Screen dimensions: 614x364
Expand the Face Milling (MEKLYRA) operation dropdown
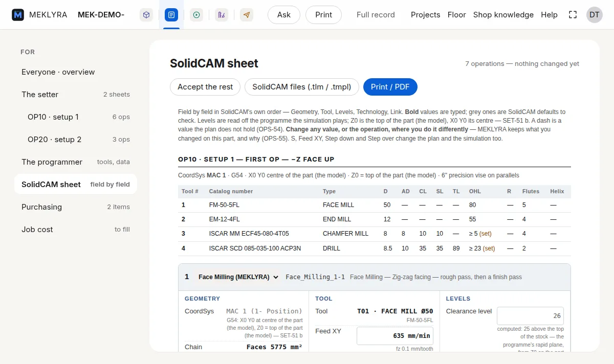[x=238, y=277]
